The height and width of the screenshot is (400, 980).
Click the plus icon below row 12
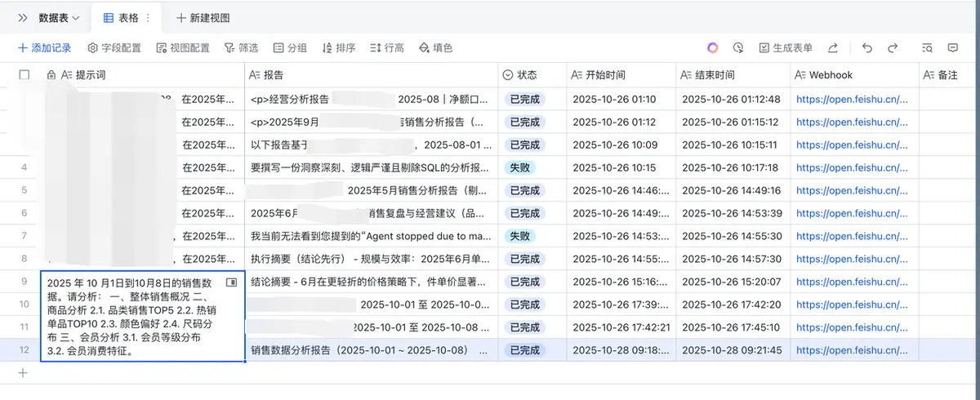(23, 373)
